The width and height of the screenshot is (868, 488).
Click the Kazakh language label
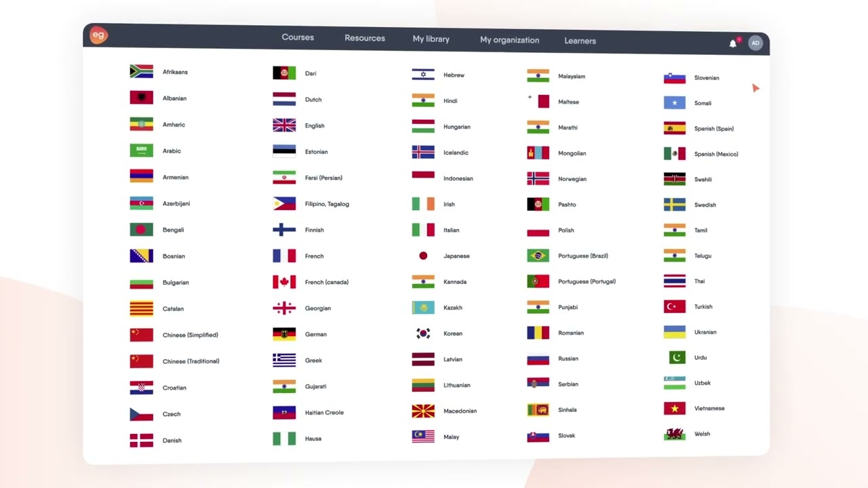point(453,308)
